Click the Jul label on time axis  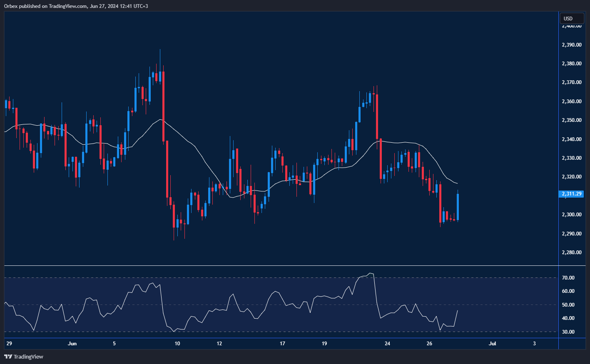(492, 344)
